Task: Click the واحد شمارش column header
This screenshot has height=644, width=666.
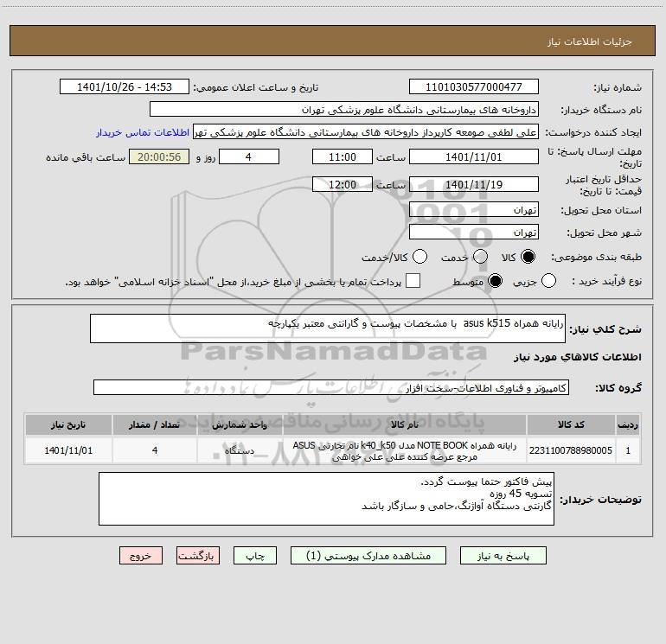Action: coord(240,424)
